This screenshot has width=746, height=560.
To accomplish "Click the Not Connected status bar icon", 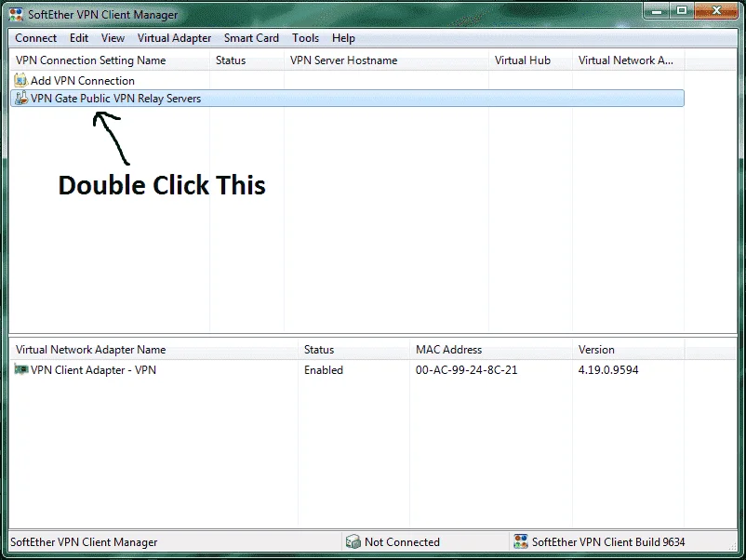I will pyautogui.click(x=353, y=541).
